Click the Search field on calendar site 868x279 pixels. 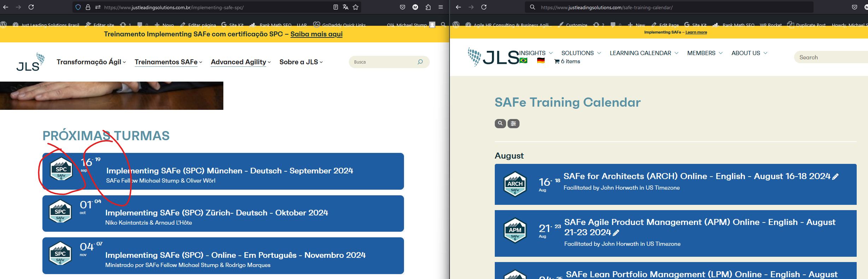click(831, 57)
